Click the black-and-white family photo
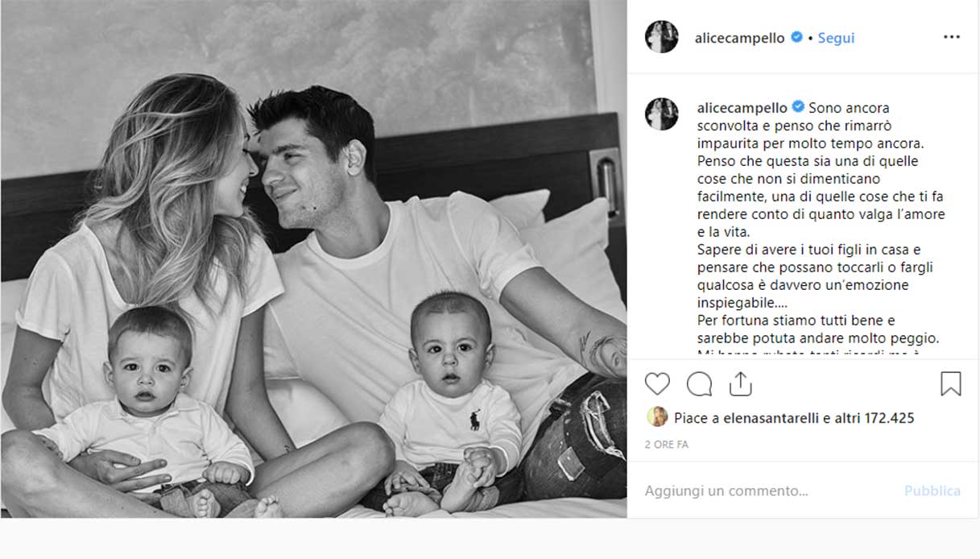The height and width of the screenshot is (559, 980). [313, 259]
